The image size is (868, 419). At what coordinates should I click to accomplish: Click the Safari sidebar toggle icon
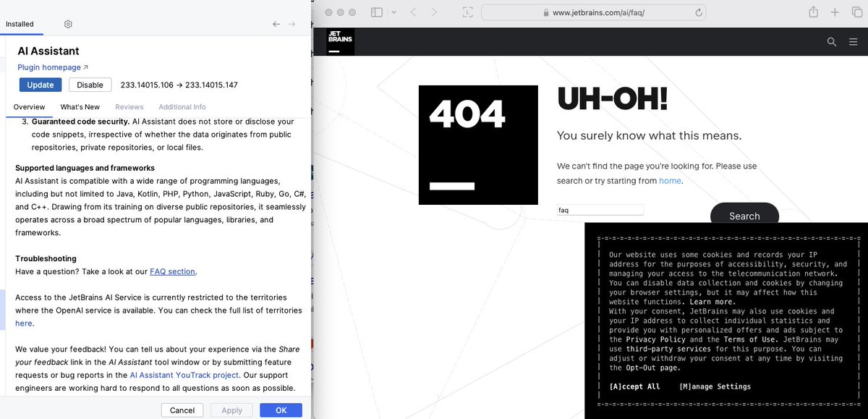pos(376,12)
